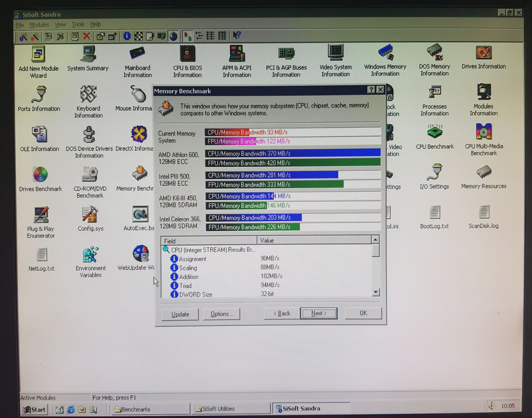Switch to SiSoft Utilities taskbar window
Screen dimensions: 532x418
point(231,408)
